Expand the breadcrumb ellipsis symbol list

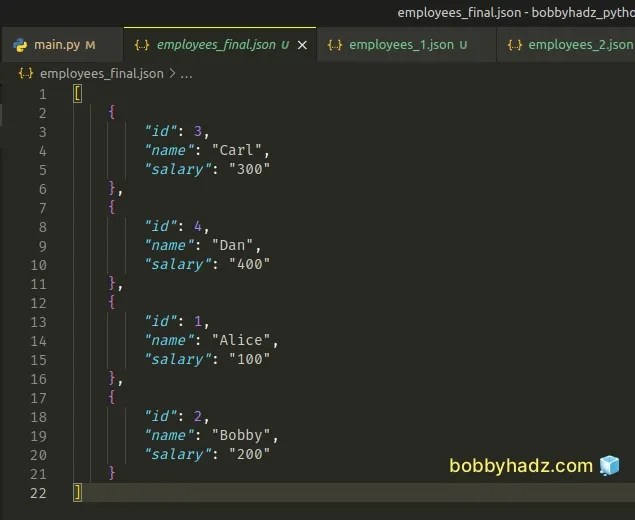point(186,74)
